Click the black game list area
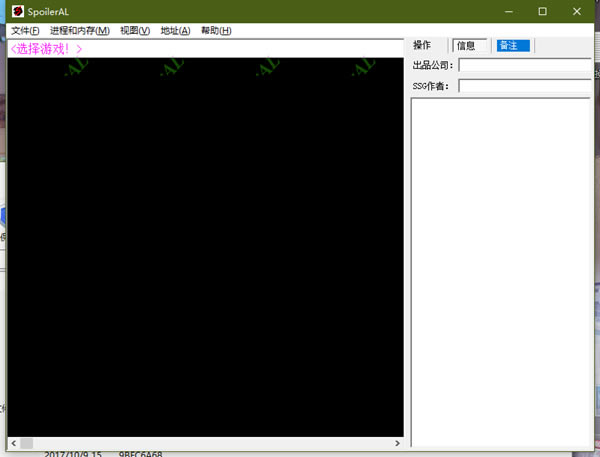This screenshot has width=600, height=457. point(205,247)
